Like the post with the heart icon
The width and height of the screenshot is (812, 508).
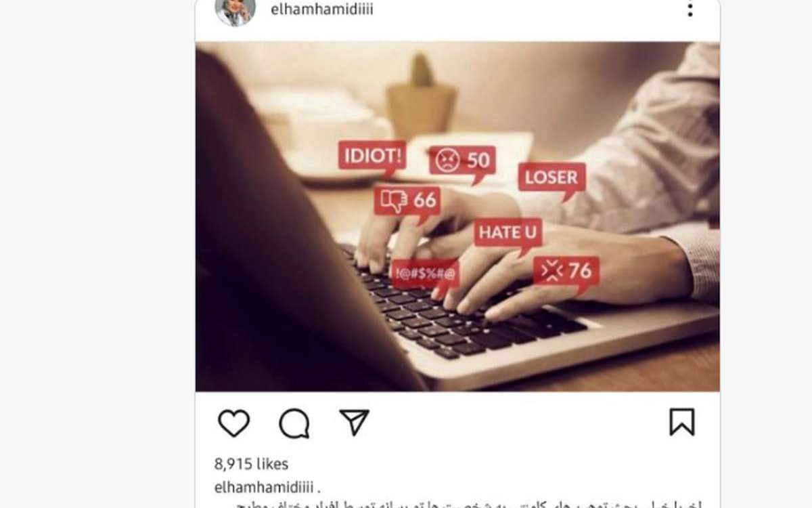[234, 423]
